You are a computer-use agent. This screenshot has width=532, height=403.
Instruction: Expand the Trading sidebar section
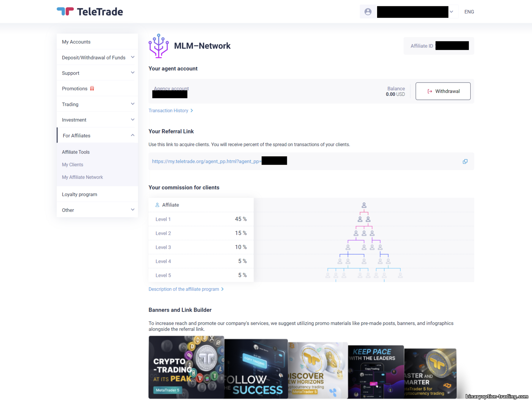[97, 104]
